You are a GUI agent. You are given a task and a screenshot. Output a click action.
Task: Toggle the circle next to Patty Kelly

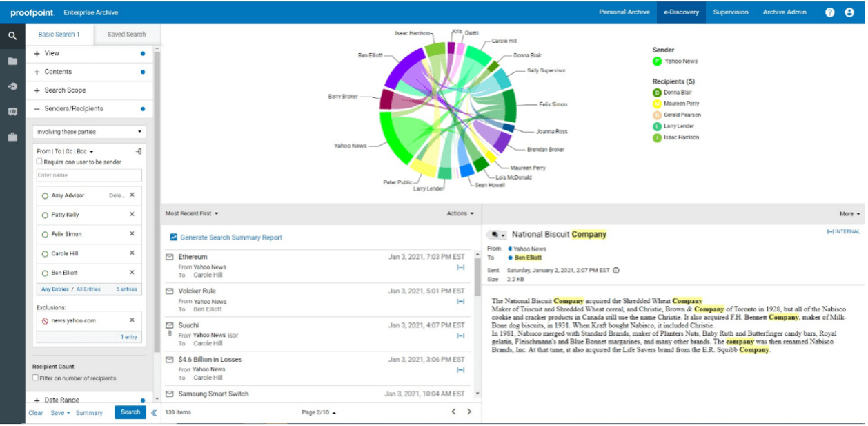(45, 215)
